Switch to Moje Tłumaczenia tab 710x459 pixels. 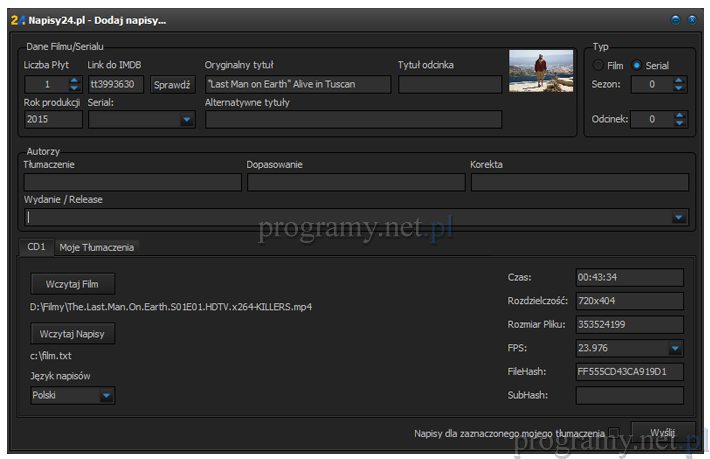97,247
